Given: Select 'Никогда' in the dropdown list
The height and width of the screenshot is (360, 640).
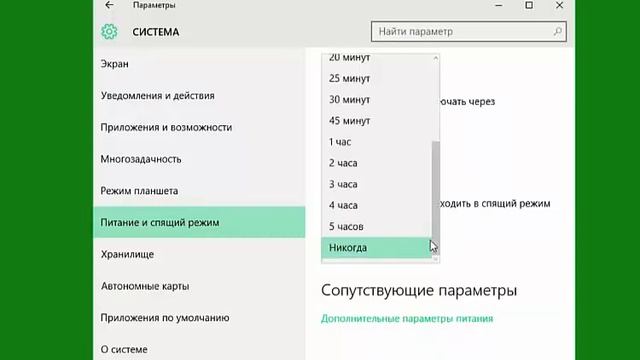Looking at the screenshot, I should click(x=376, y=248).
